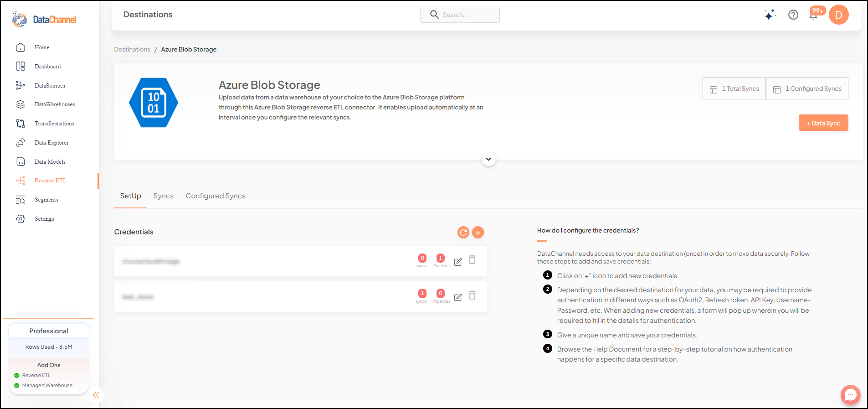Click syncs count badge in second credential
The width and height of the screenshot is (868, 409).
(x=422, y=293)
